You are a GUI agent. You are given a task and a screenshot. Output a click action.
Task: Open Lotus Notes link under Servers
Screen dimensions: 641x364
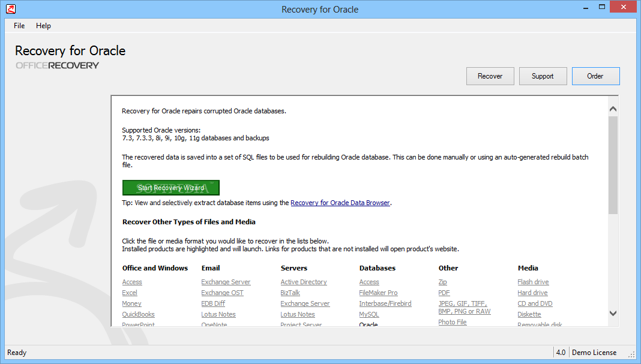tap(298, 314)
